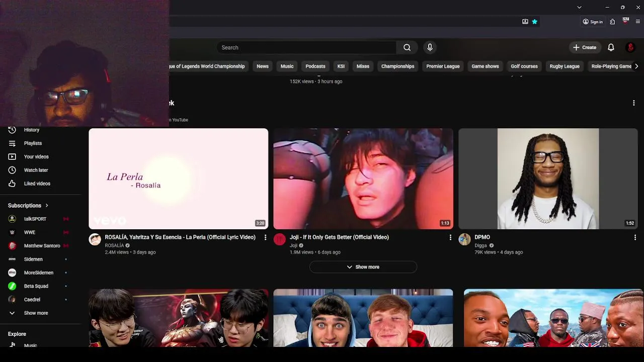Click the ROSALÍA channel name link
Screen dimensions: 644x362
tap(114, 245)
